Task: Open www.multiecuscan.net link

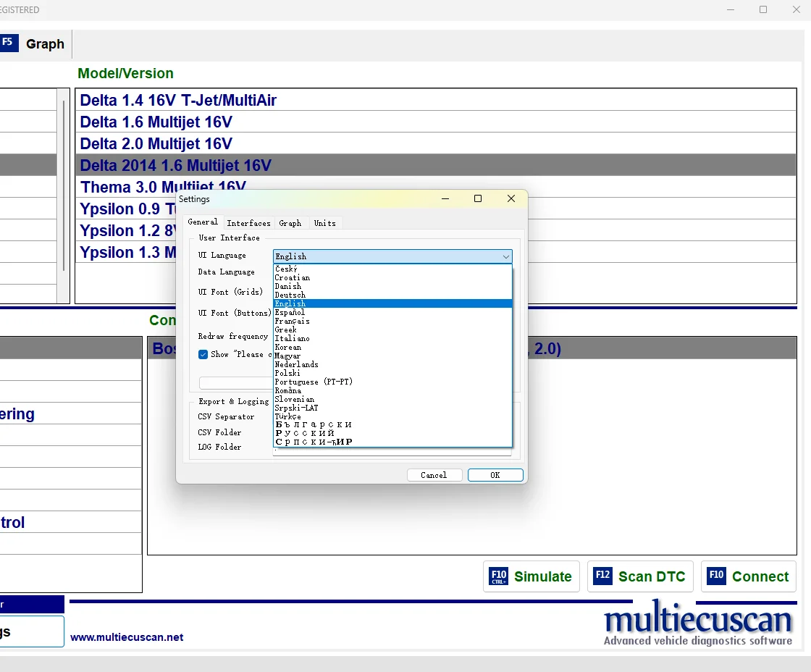Action: click(x=127, y=637)
